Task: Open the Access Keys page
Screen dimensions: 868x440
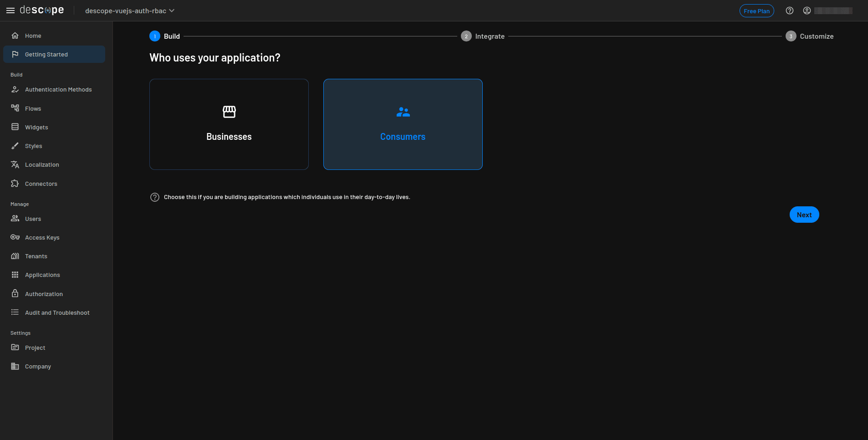Action: 42,237
